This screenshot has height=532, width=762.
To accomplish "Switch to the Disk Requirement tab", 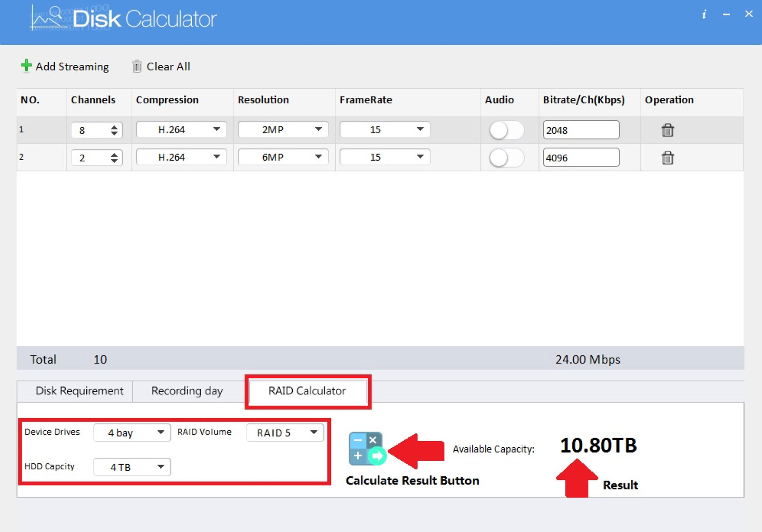I will coord(79,391).
